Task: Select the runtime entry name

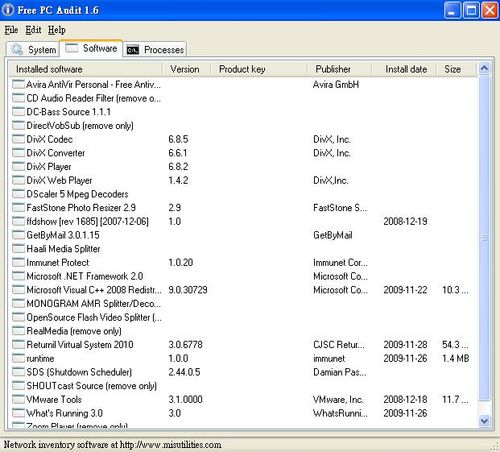Action: (40, 358)
